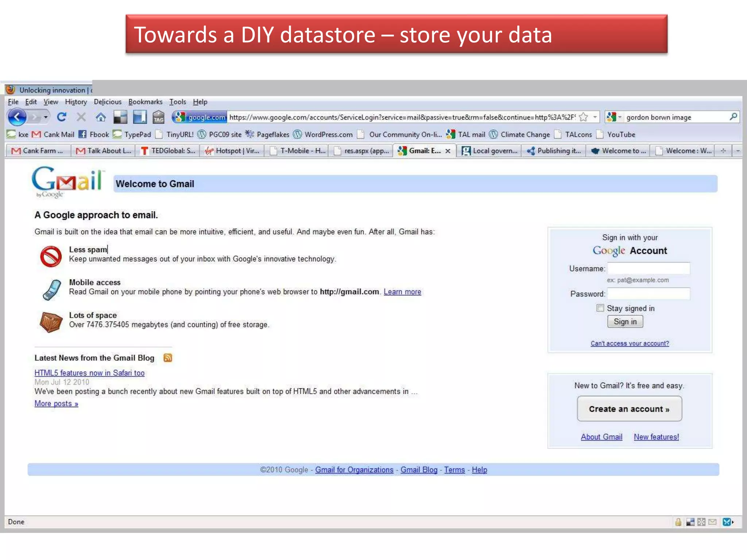Click the search magnifier icon
The height and width of the screenshot is (560, 747).
[734, 117]
